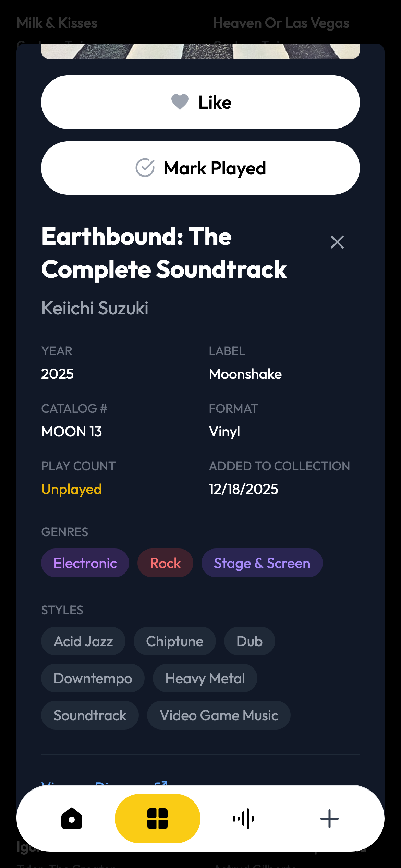401x868 pixels.
Task: Tap the Acid Jazz style chip
Action: (x=83, y=641)
